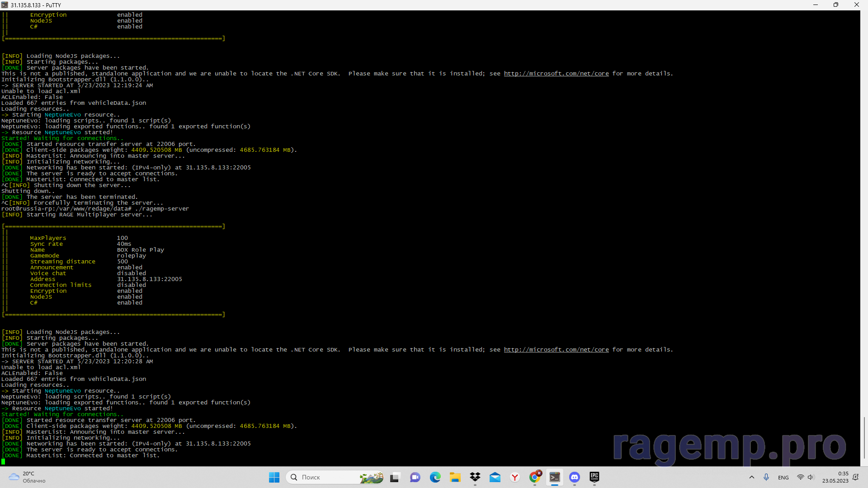Launch Microsoft Edge from taskbar
Screen dimensions: 868x488
[435, 477]
